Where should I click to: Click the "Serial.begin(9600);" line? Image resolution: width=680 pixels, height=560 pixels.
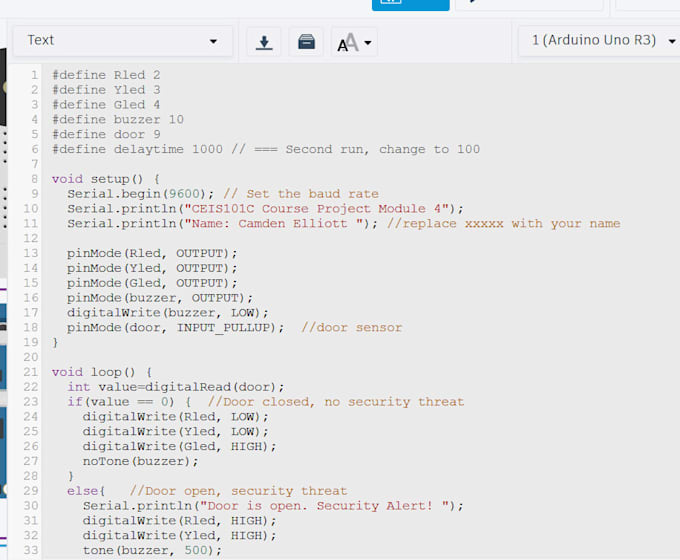pos(141,193)
